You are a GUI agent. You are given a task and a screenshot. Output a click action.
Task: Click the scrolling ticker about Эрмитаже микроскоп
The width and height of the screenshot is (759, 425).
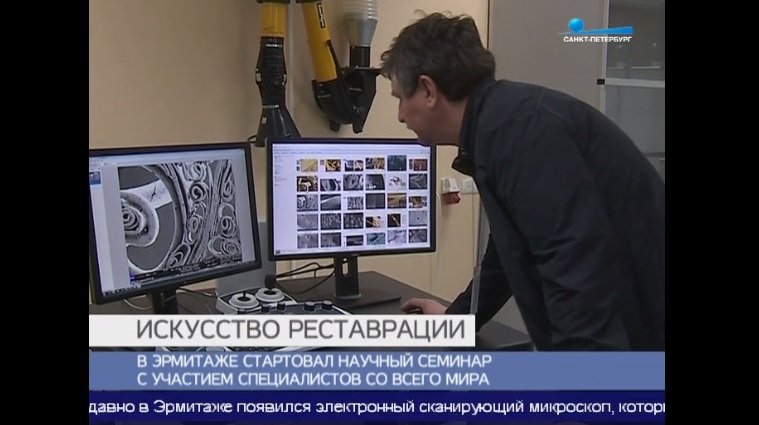377,407
